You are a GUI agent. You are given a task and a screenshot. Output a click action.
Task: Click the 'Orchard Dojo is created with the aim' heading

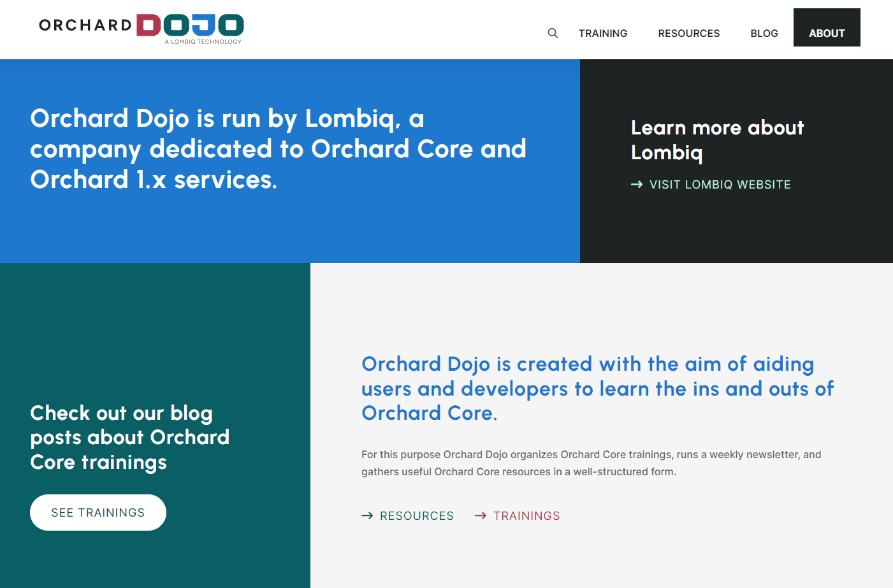coord(597,389)
